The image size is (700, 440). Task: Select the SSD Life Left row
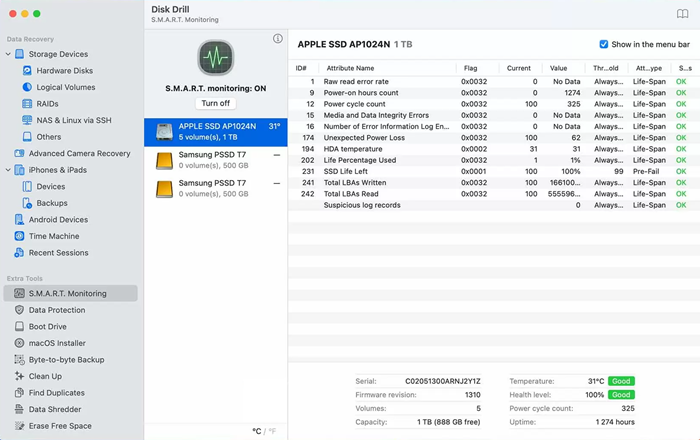click(x=494, y=171)
